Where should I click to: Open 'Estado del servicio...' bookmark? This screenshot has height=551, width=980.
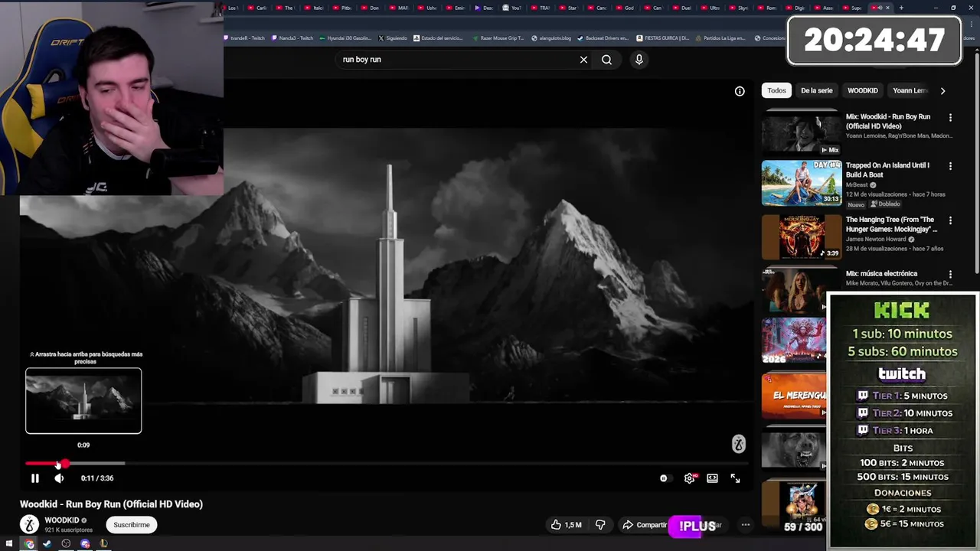pos(438,38)
